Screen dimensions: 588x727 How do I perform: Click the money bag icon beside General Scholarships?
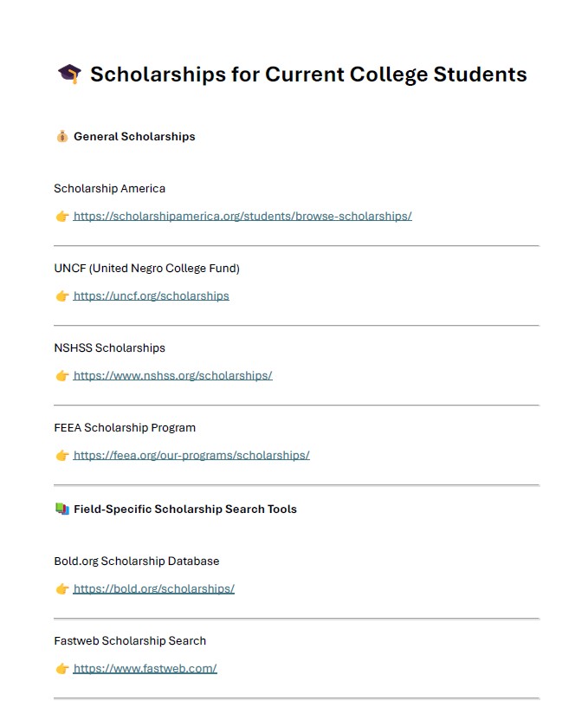(x=61, y=137)
